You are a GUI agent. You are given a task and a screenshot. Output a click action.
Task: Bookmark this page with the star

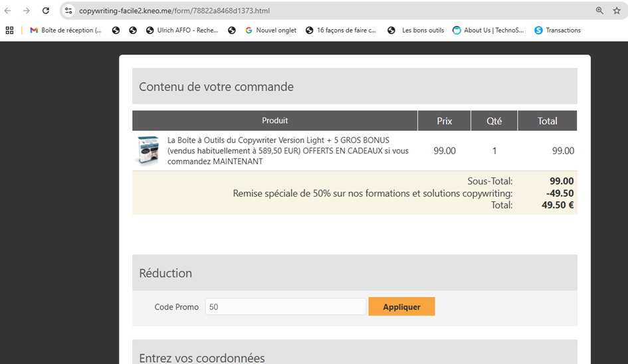(x=617, y=11)
